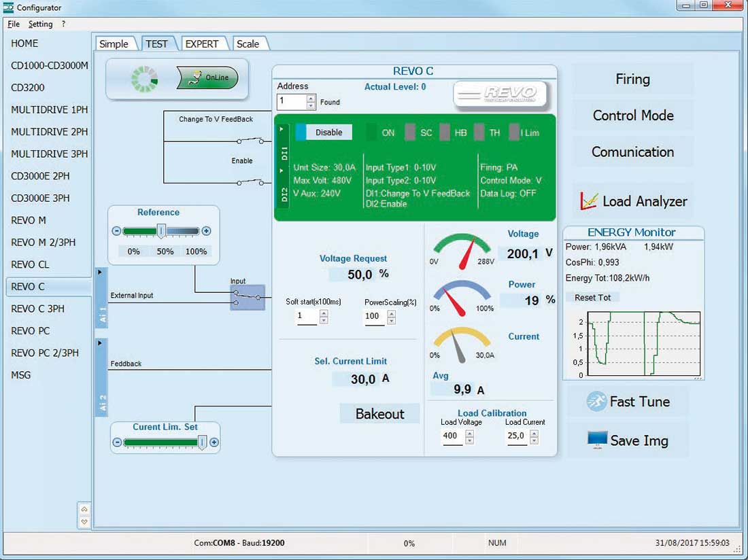Click the Energy Monitor trend chart
The height and width of the screenshot is (560, 748).
[644, 344]
